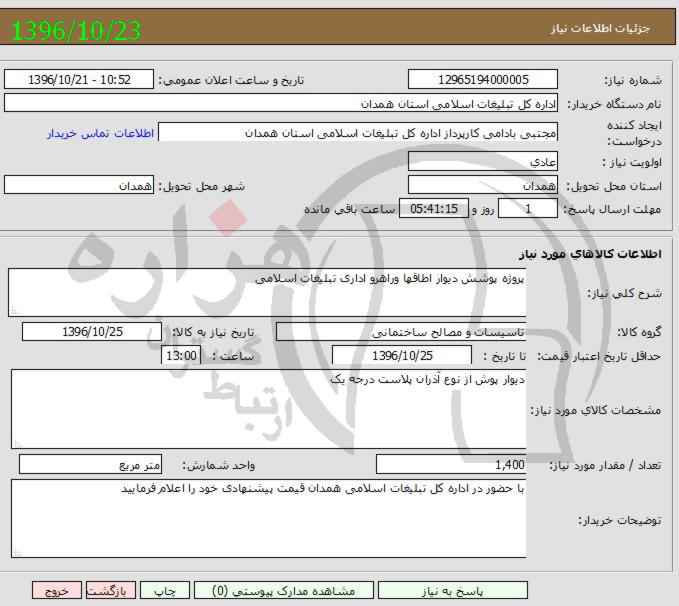Click the تعداد / مقدار مورد نیاز label
This screenshot has height=606, width=679.
pos(605,466)
